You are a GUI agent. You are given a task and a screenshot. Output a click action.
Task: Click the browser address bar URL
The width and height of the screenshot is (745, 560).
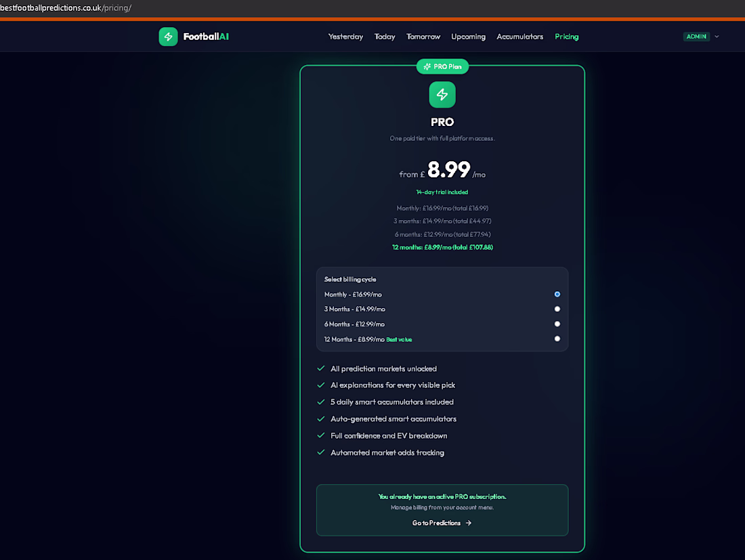[66, 8]
